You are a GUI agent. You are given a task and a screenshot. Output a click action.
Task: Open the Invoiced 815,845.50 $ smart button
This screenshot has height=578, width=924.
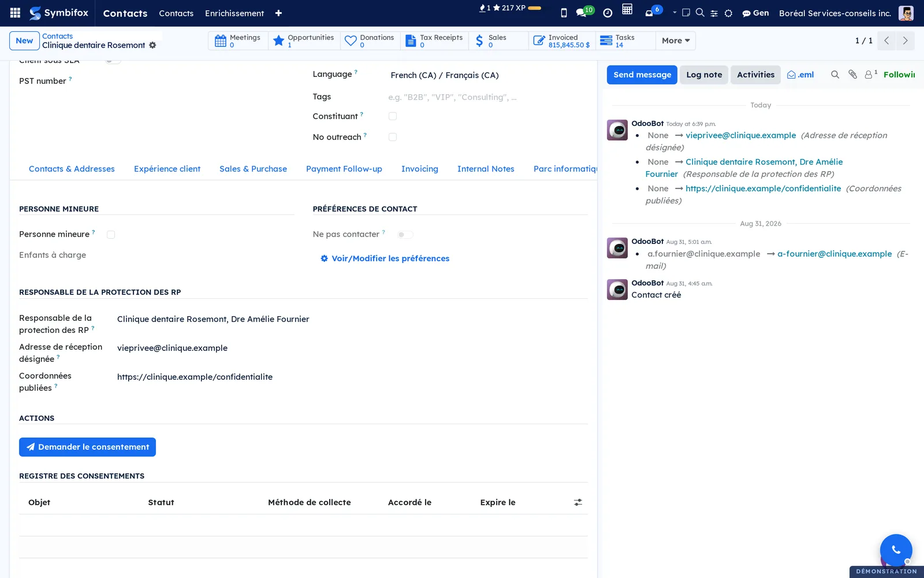click(x=562, y=40)
